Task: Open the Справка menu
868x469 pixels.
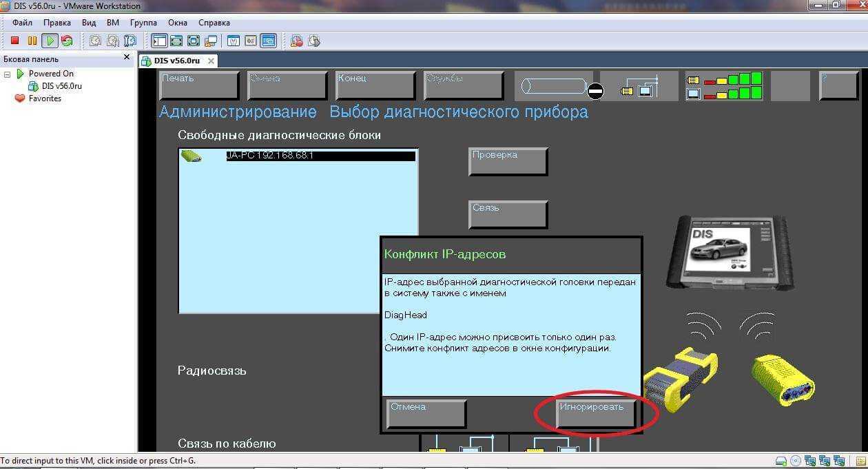Action: 214,23
